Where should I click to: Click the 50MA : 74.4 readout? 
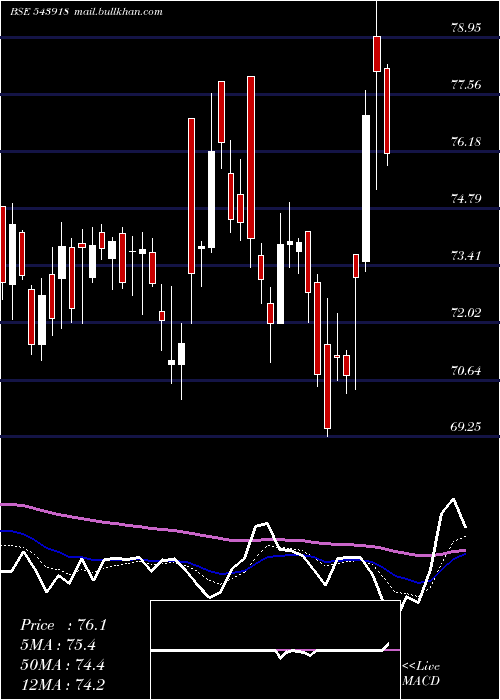[62, 665]
